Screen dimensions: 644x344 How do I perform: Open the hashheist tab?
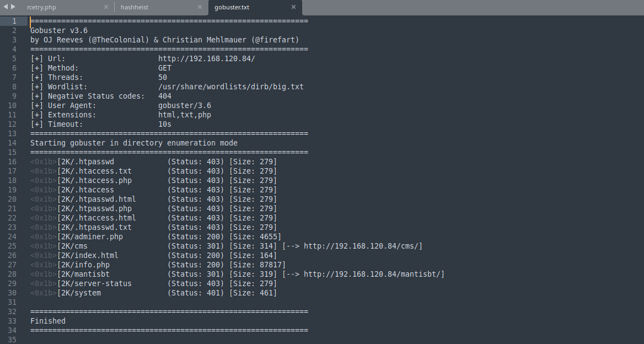(x=135, y=7)
